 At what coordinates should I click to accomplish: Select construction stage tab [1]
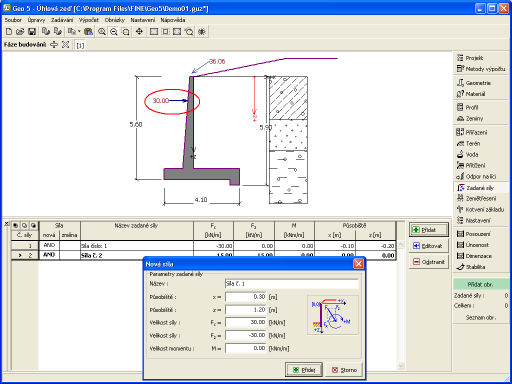point(80,45)
